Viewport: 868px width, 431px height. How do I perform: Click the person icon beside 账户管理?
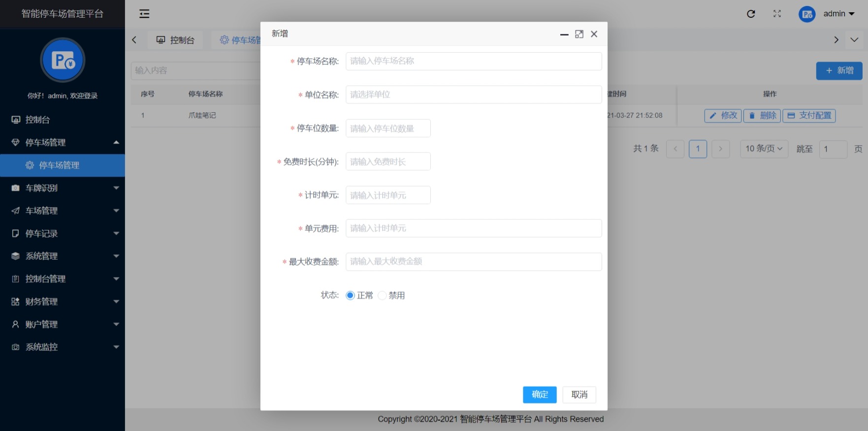coord(16,324)
